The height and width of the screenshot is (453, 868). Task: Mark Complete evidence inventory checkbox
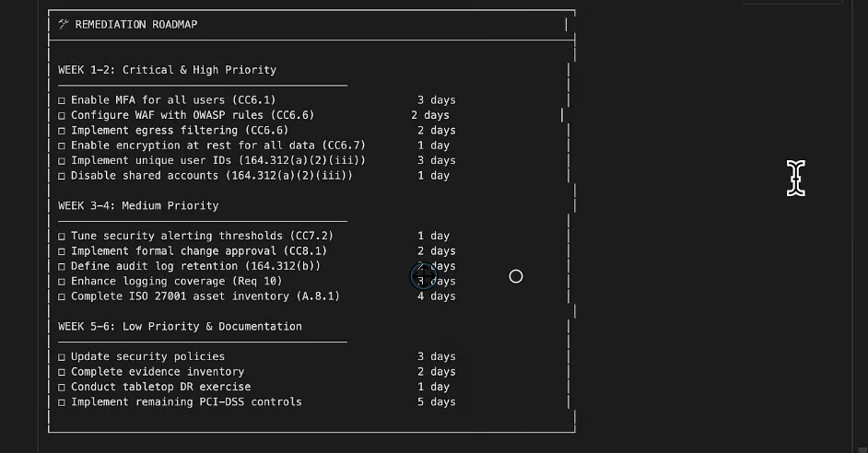point(62,372)
